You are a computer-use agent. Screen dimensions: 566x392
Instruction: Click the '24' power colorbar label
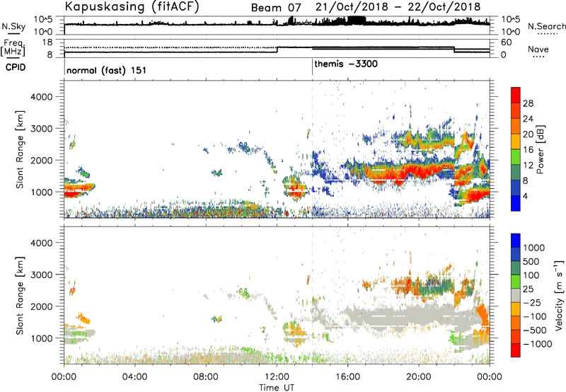528,119
